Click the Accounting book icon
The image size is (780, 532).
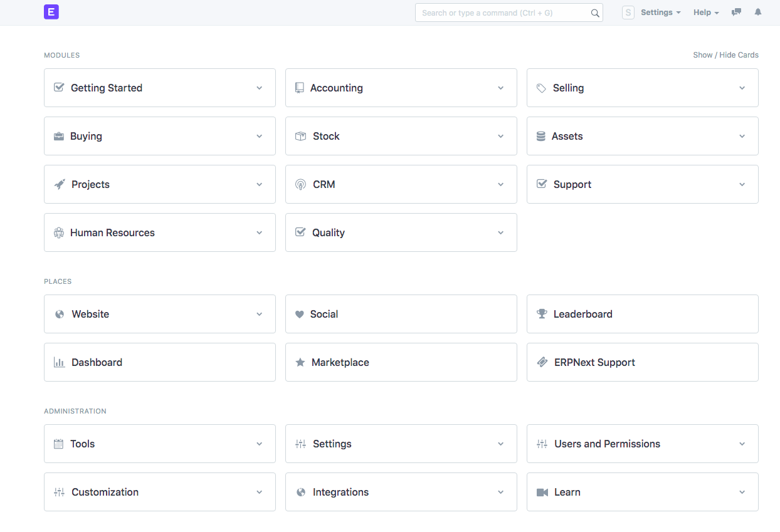point(300,88)
